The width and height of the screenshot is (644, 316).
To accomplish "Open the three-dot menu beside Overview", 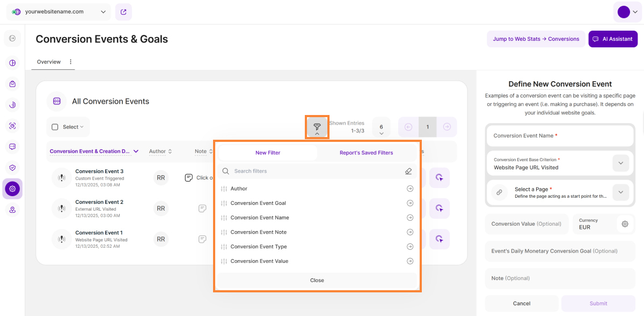I will click(70, 62).
